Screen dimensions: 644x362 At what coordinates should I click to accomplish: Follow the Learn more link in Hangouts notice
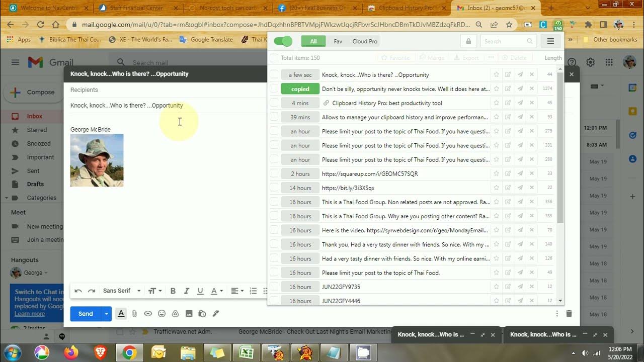tap(29, 314)
